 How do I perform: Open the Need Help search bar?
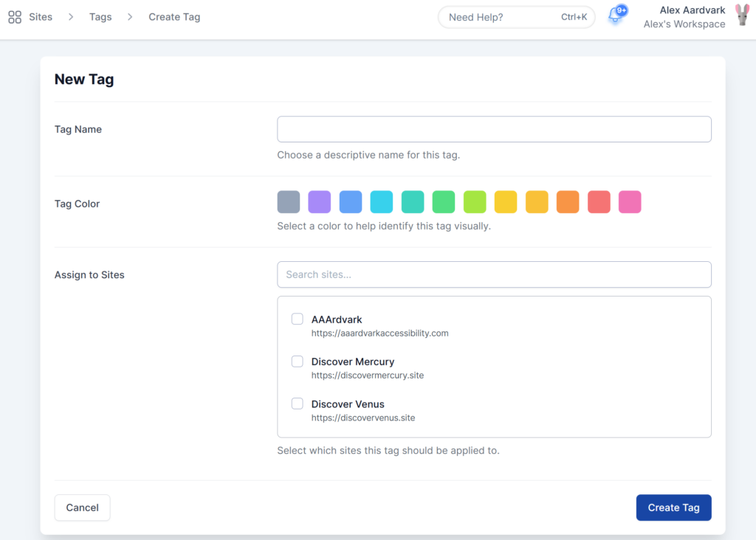click(x=516, y=17)
